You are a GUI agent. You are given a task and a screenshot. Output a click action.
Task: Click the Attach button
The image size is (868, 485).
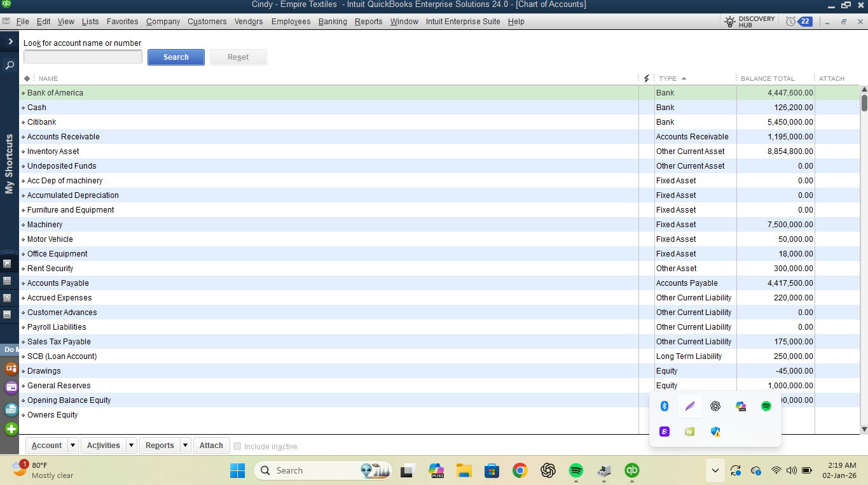tap(211, 446)
